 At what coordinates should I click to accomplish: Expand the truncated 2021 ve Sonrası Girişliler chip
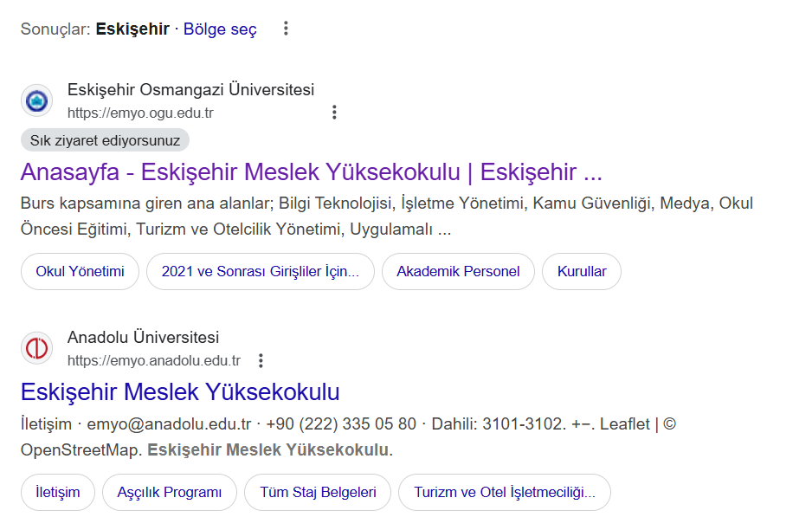pyautogui.click(x=260, y=271)
